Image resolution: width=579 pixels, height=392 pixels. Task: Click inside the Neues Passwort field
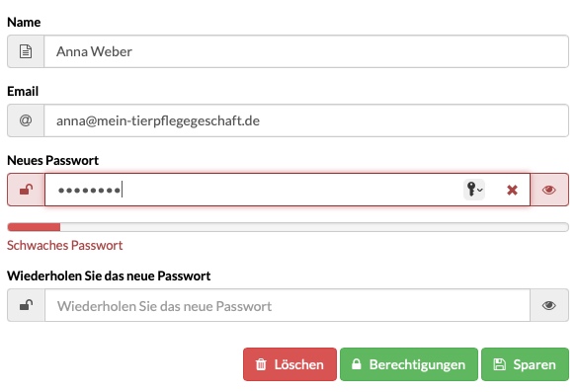(255, 190)
